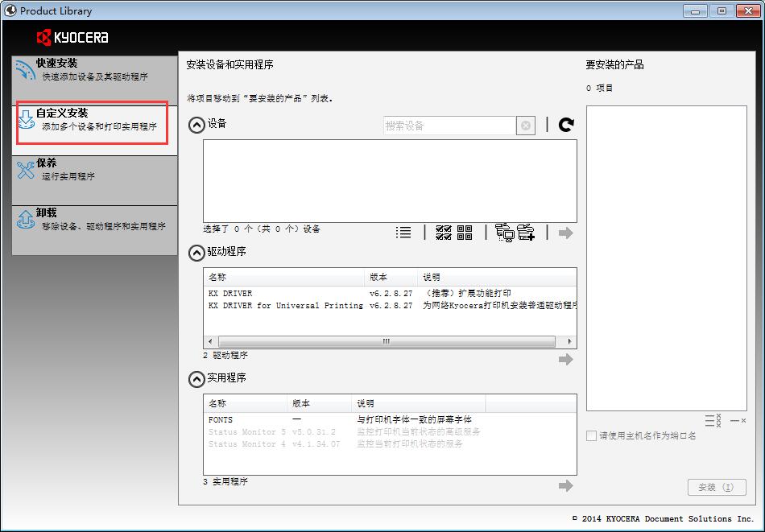Screen dimensions: 765x532
Task: Click the network device discovery icon
Action: pos(505,233)
